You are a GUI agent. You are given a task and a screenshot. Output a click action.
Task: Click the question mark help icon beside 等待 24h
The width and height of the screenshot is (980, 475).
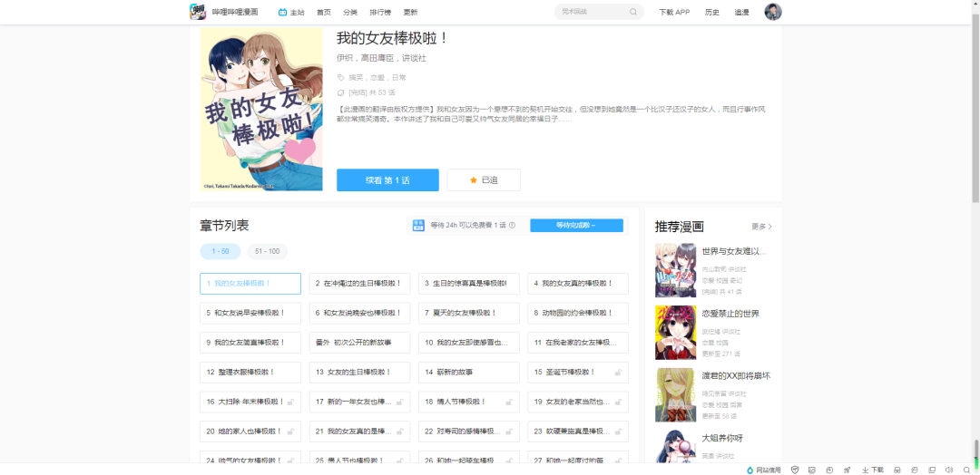pyautogui.click(x=512, y=226)
